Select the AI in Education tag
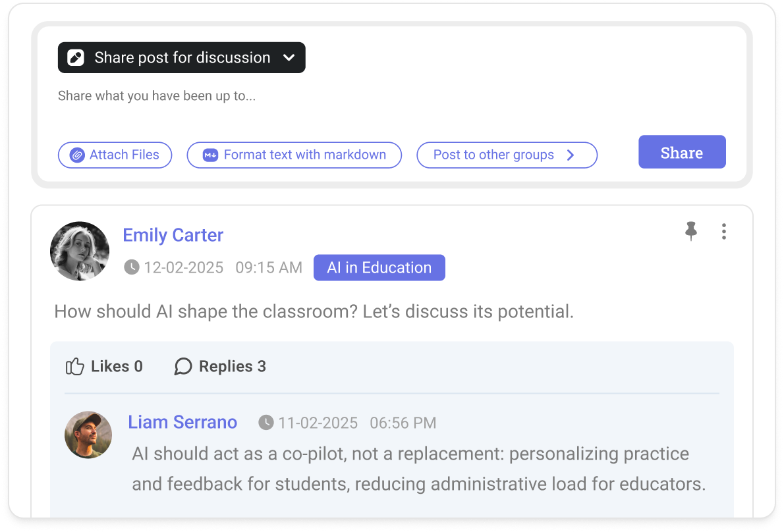 379,268
